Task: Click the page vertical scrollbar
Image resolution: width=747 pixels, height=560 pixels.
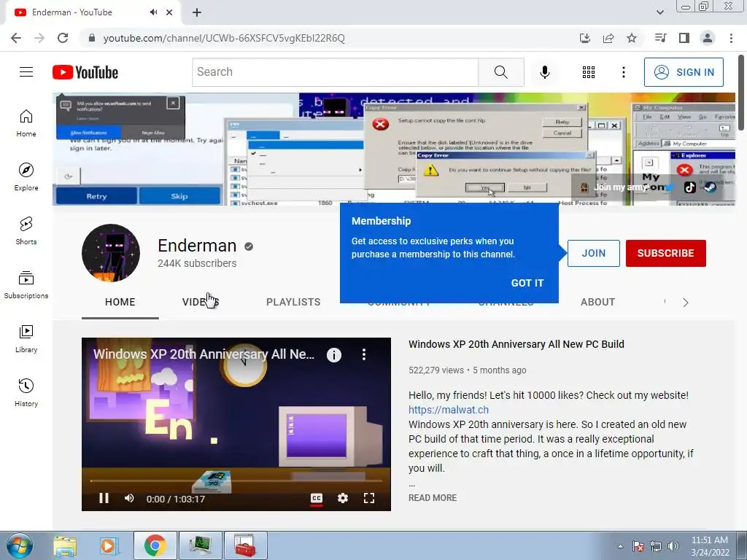Action: coord(742,93)
